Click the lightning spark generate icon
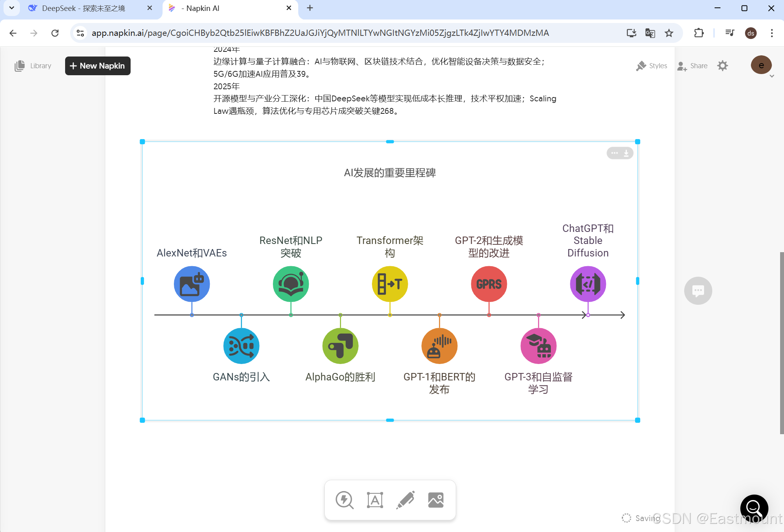Viewport: 784px width, 532px height. click(344, 500)
